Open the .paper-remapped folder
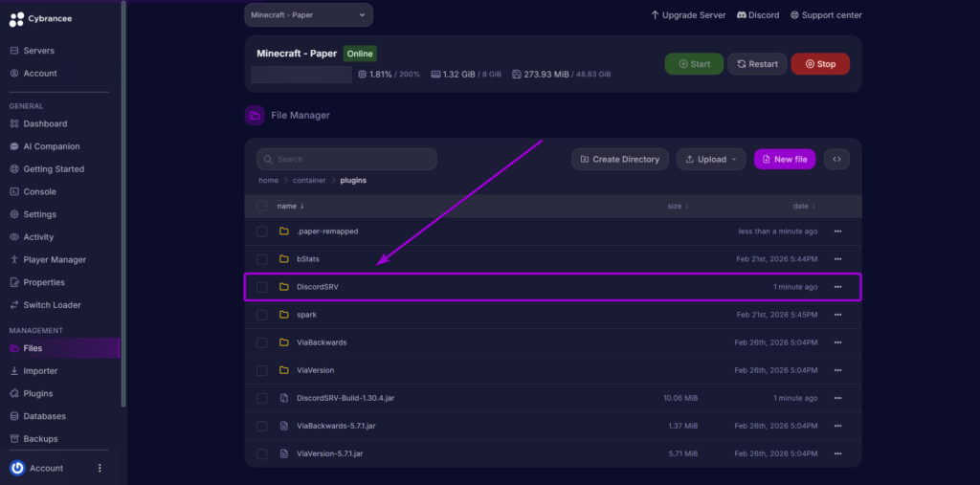The image size is (980, 485). (x=327, y=231)
